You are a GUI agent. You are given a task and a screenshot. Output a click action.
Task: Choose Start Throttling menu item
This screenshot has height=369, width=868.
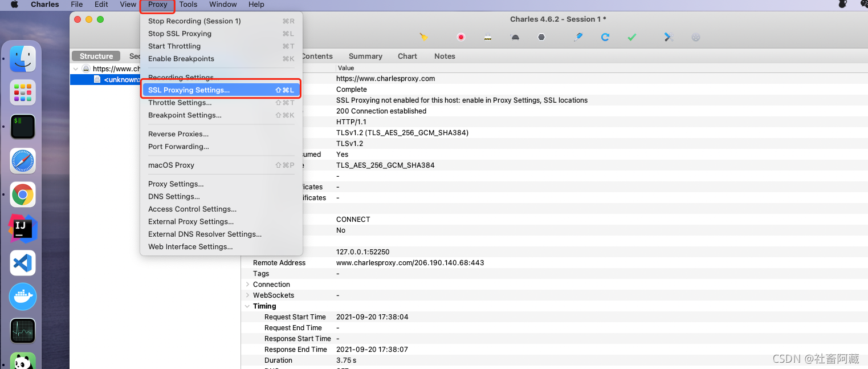(x=221, y=46)
